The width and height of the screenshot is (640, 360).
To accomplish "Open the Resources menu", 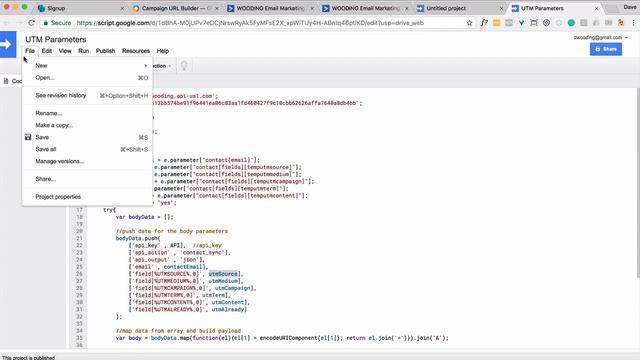I will coord(136,51).
